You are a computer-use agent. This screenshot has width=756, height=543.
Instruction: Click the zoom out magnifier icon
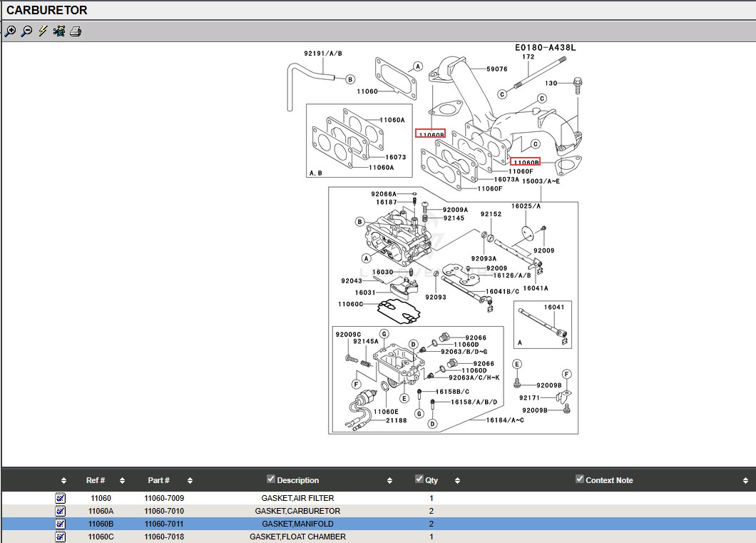[26, 31]
